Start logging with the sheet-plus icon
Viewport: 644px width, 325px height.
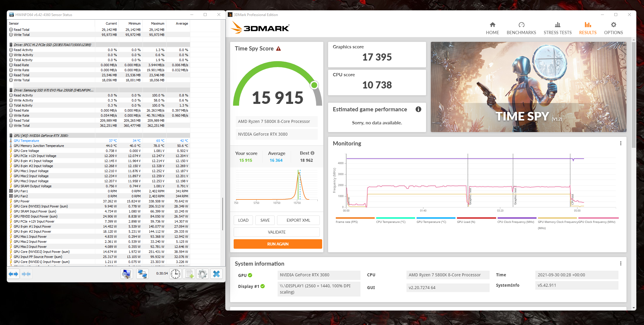pos(189,274)
